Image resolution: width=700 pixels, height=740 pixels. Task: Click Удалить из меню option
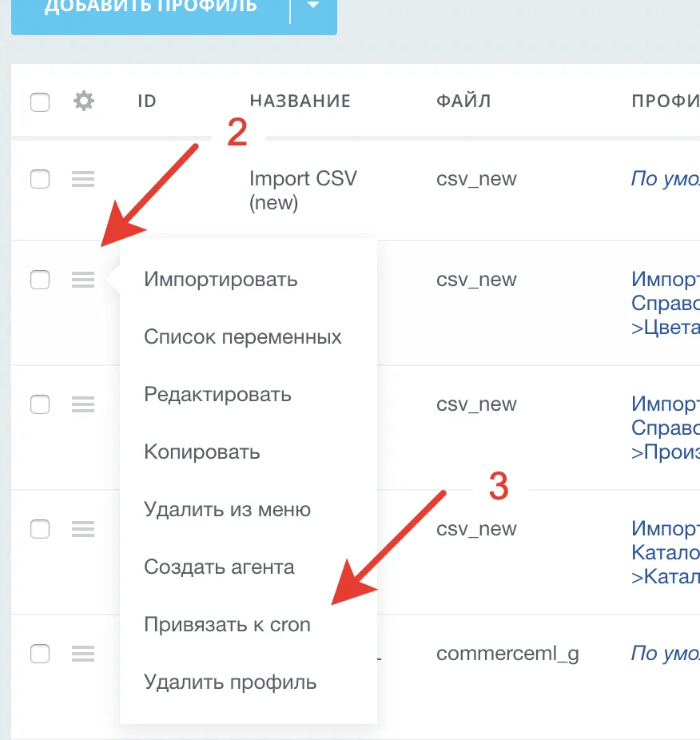click(228, 510)
